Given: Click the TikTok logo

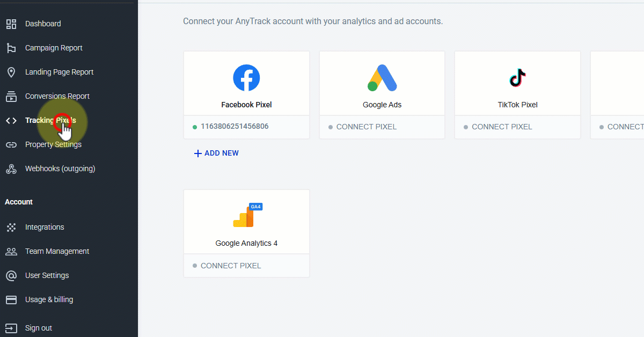Looking at the screenshot, I should coord(517,78).
